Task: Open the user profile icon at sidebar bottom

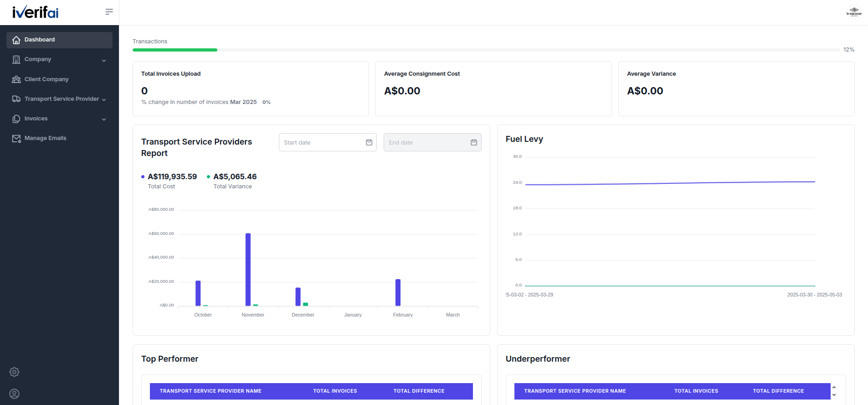Action: click(15, 394)
